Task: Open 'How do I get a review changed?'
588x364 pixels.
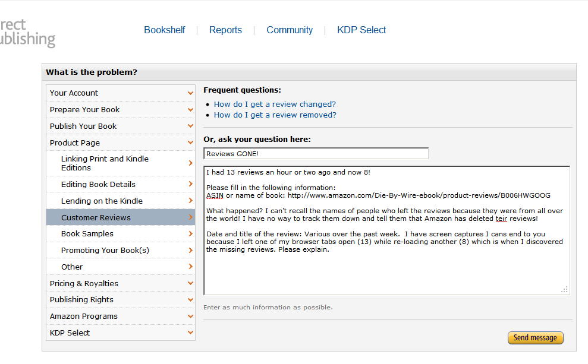Action: 275,105
